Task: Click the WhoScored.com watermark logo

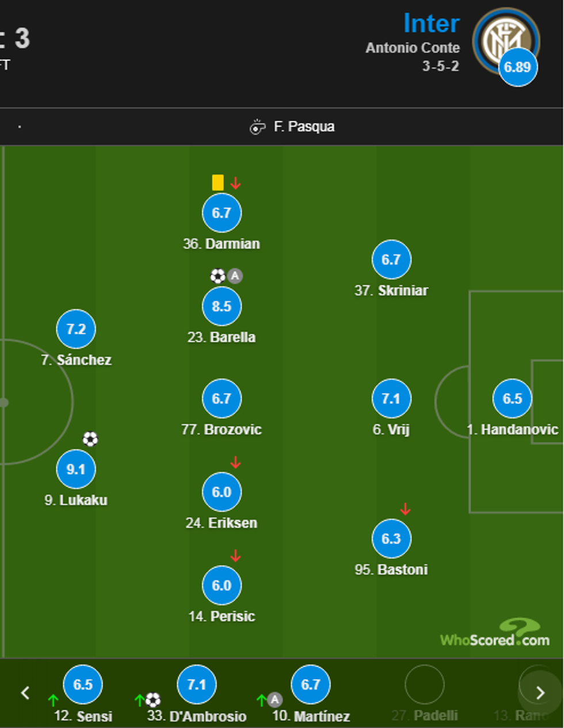Action: click(495, 635)
